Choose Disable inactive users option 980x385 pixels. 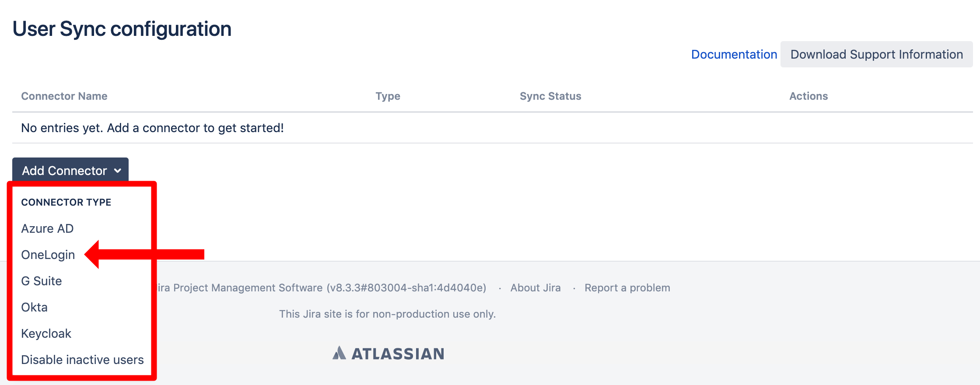(82, 360)
